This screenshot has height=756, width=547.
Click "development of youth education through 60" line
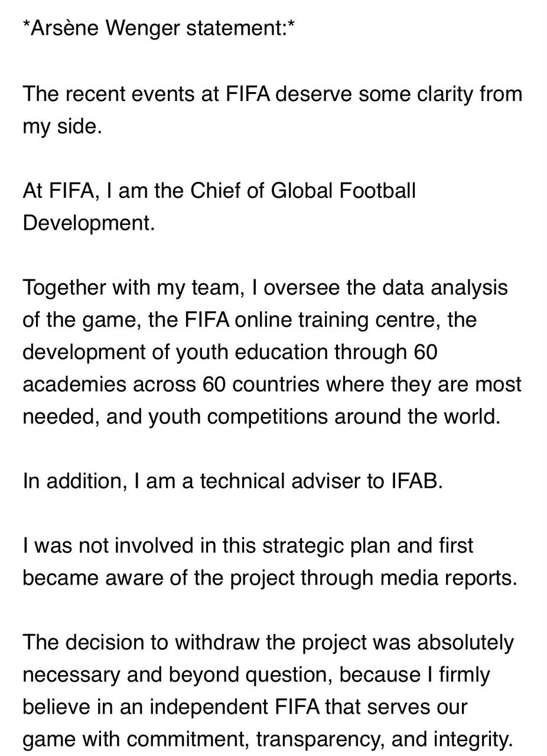point(230,352)
